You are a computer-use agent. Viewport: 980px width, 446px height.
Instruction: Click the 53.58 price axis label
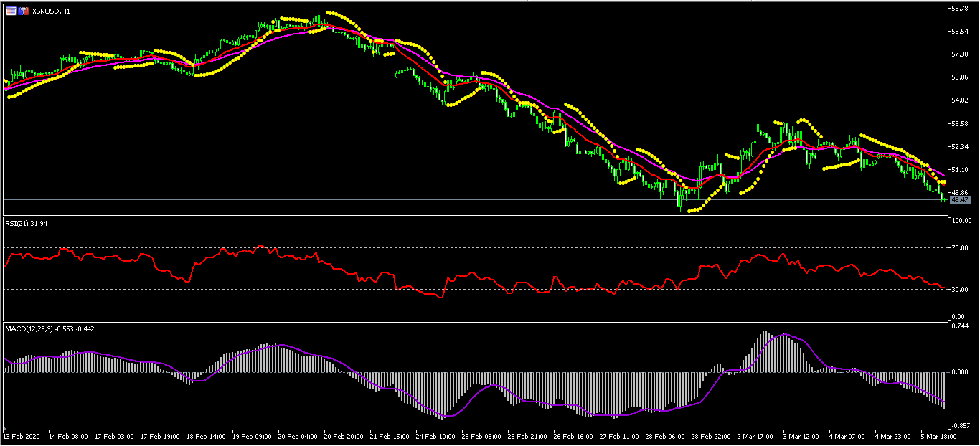[960, 123]
